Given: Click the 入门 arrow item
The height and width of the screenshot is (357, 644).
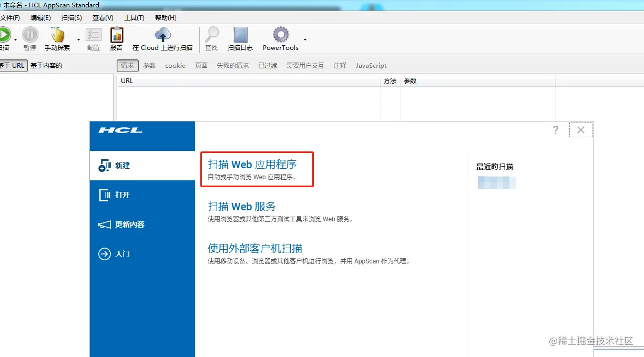Looking at the screenshot, I should [x=142, y=254].
